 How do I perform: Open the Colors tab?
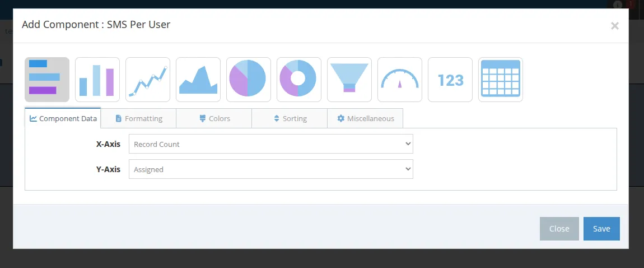tap(214, 118)
